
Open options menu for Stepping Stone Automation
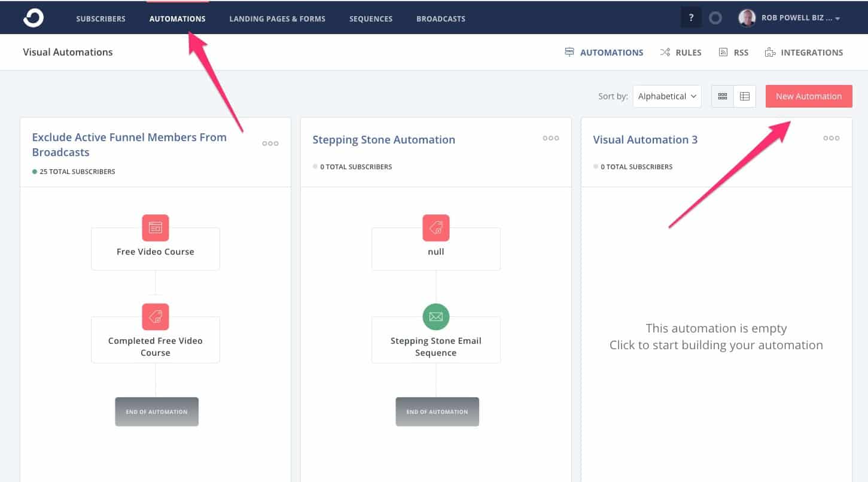pos(551,138)
